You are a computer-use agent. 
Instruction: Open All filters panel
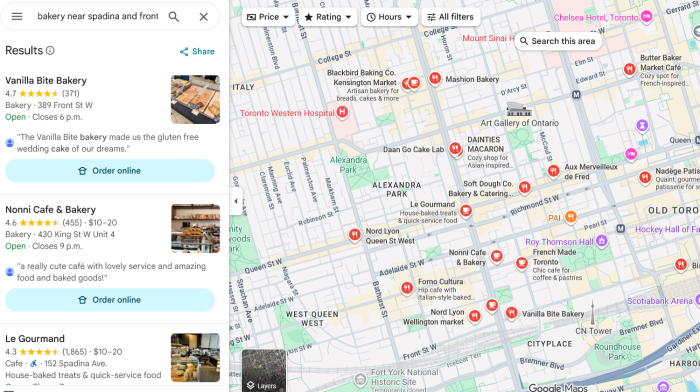pyautogui.click(x=450, y=17)
